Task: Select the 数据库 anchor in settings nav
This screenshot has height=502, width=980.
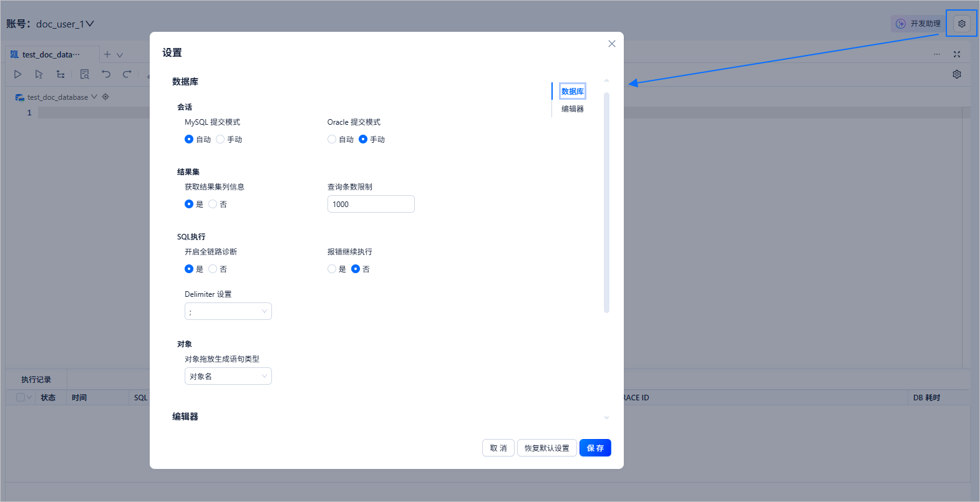Action: coord(573,91)
